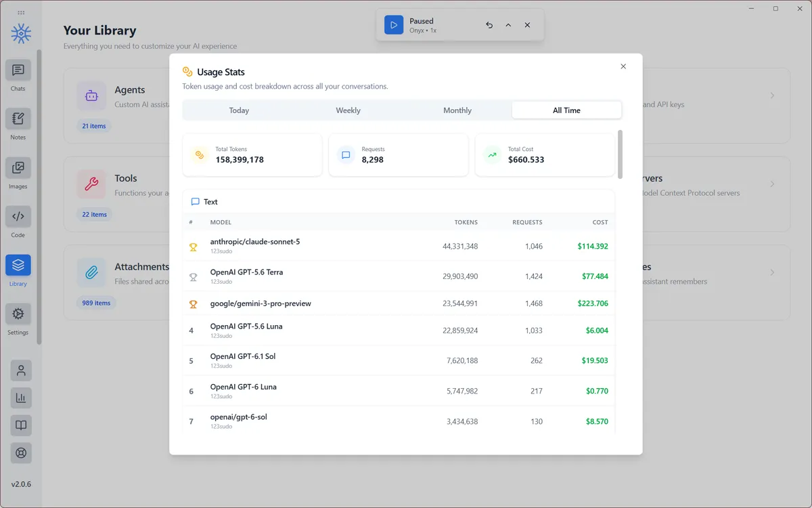Select the OpenAI GPT-6.1 Sol model name
The height and width of the screenshot is (508, 812).
click(243, 356)
